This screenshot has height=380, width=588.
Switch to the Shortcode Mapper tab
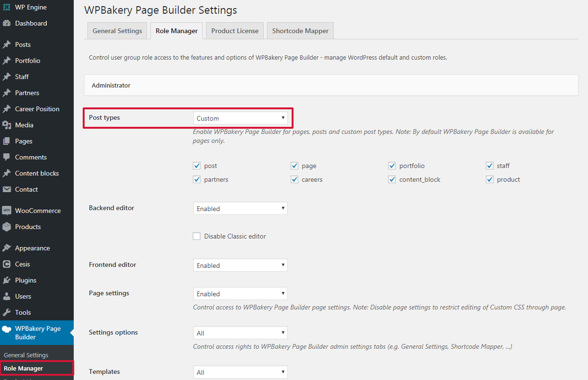point(300,31)
